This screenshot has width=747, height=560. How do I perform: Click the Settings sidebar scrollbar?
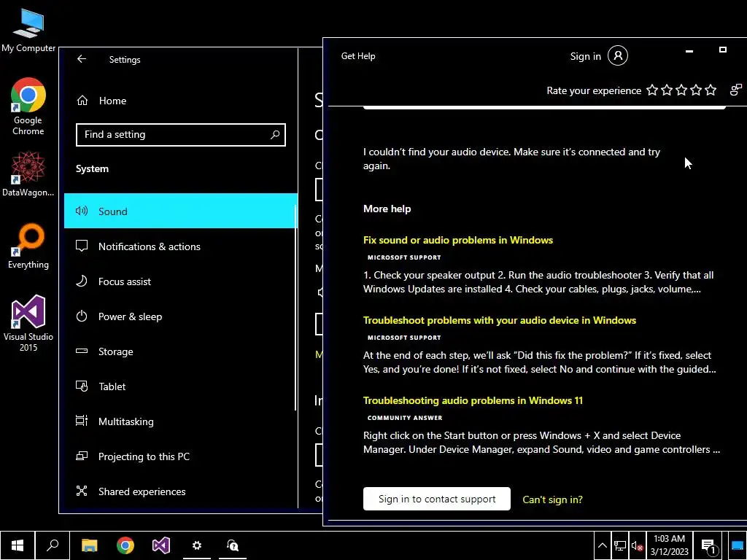(296, 307)
